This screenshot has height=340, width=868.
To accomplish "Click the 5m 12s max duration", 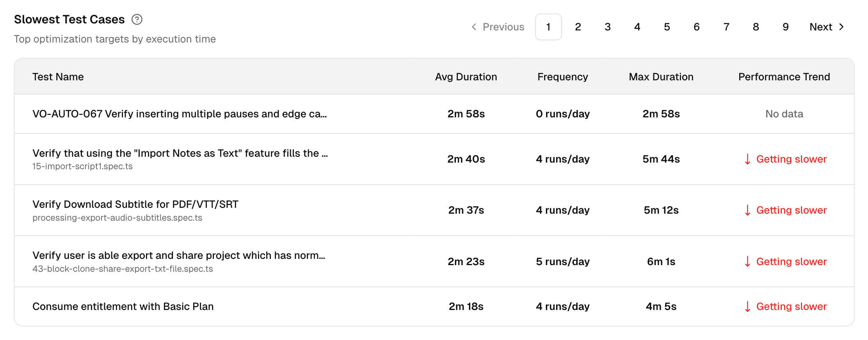I will (x=661, y=210).
